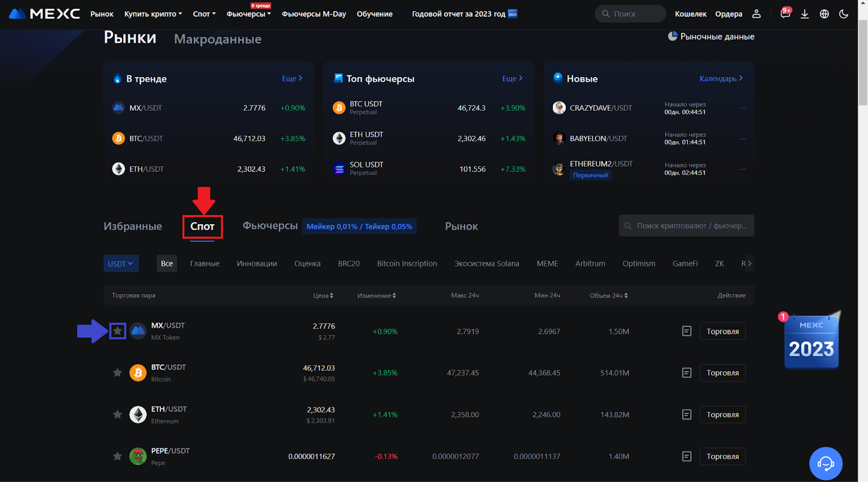868x482 pixels.
Task: Add PEPE/USDT to favorites star
Action: (117, 456)
